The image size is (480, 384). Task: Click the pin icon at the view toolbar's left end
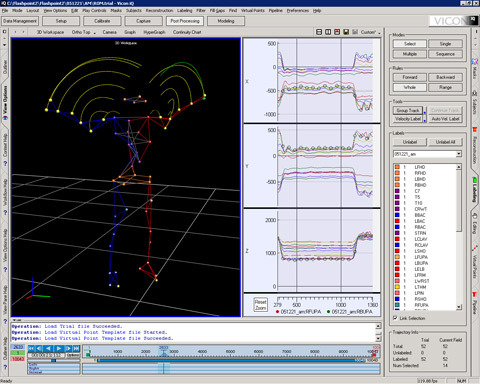pos(5,32)
